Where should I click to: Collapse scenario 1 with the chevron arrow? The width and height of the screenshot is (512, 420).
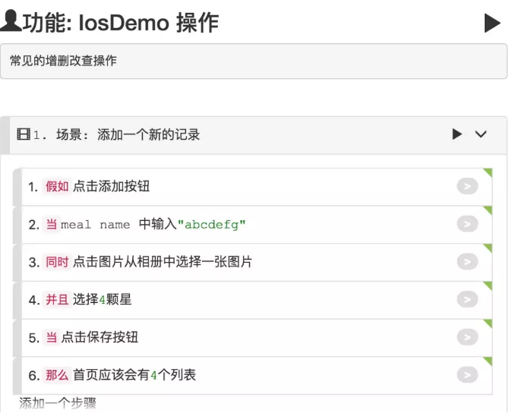[x=481, y=134]
